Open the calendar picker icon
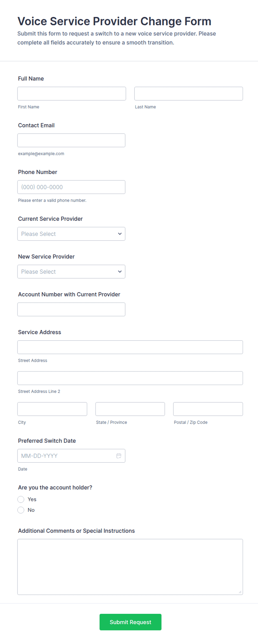258x644 pixels. pyautogui.click(x=119, y=456)
